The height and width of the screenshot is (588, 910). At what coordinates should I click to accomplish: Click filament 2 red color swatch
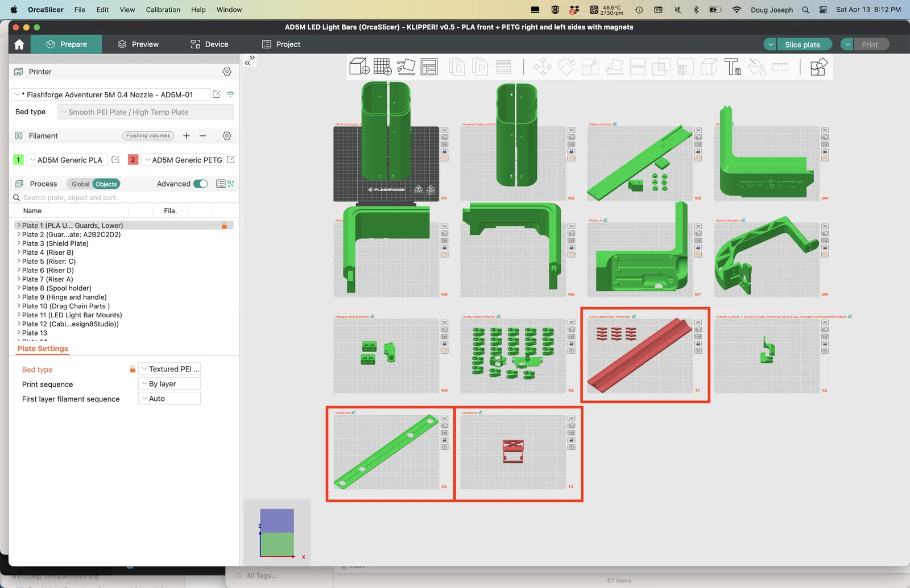tap(133, 160)
